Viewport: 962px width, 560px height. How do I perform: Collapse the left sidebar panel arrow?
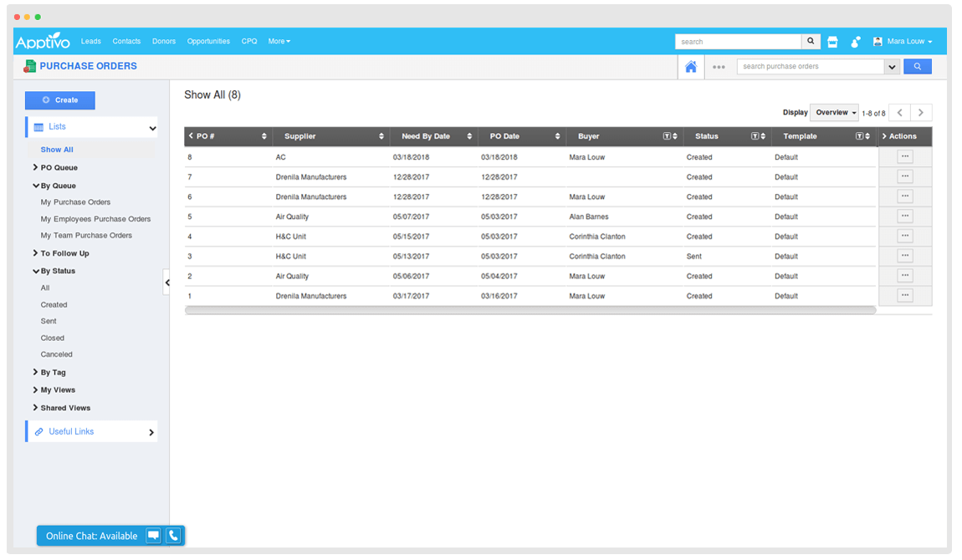pyautogui.click(x=166, y=283)
